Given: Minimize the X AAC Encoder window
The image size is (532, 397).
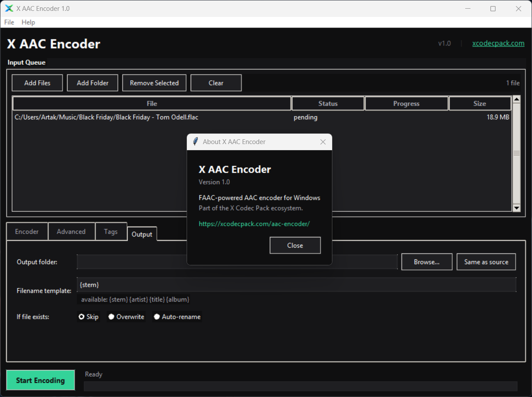Looking at the screenshot, I should point(468,8).
